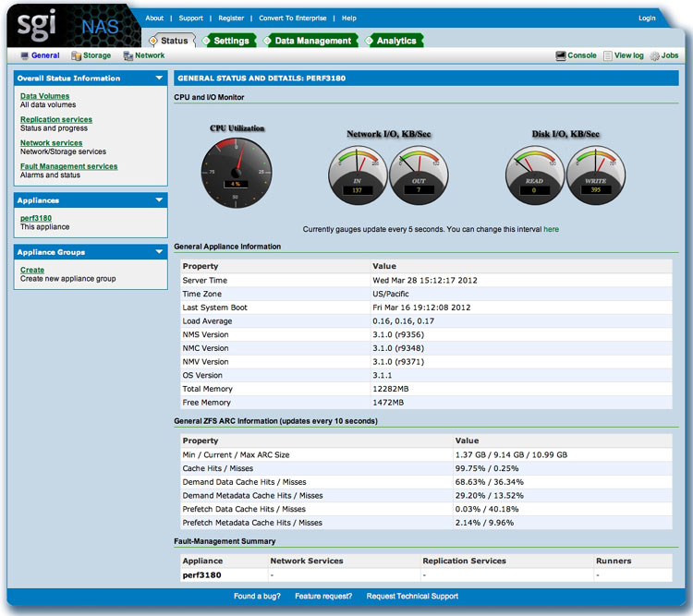Click Demand Data Cache value 68.63% / 36.34%

coord(489,482)
